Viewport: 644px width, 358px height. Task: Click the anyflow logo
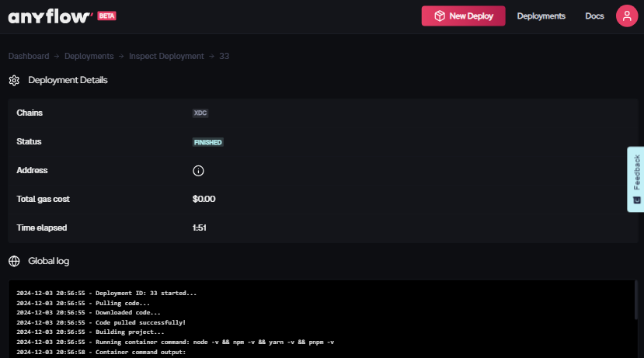[x=50, y=16]
